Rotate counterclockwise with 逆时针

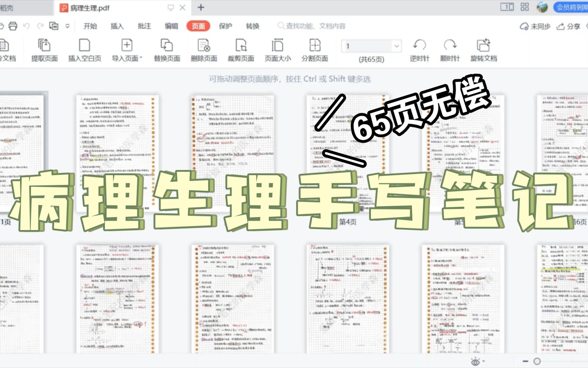point(420,50)
